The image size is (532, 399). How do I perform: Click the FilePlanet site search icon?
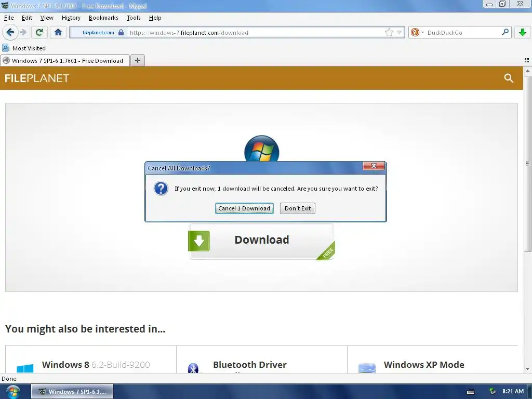click(508, 78)
